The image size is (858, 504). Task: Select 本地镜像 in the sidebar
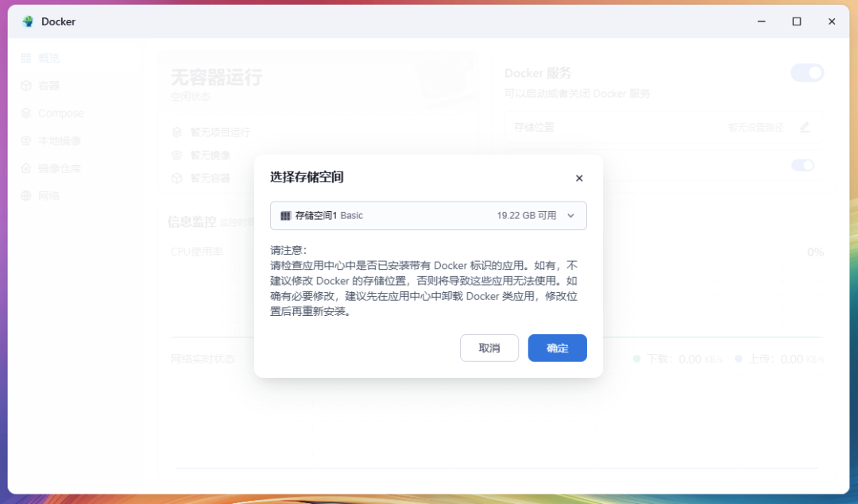pyautogui.click(x=59, y=141)
